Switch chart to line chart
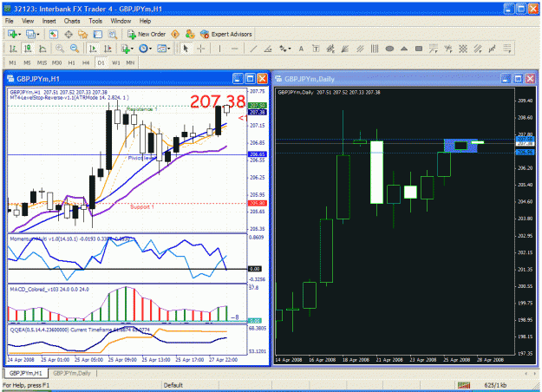Screen dimensions: 542x392 point(42,49)
